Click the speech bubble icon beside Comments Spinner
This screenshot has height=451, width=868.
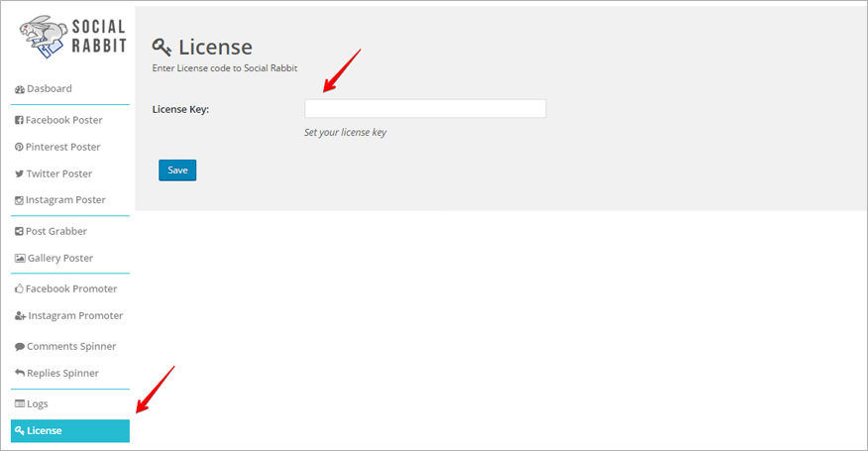coord(20,347)
